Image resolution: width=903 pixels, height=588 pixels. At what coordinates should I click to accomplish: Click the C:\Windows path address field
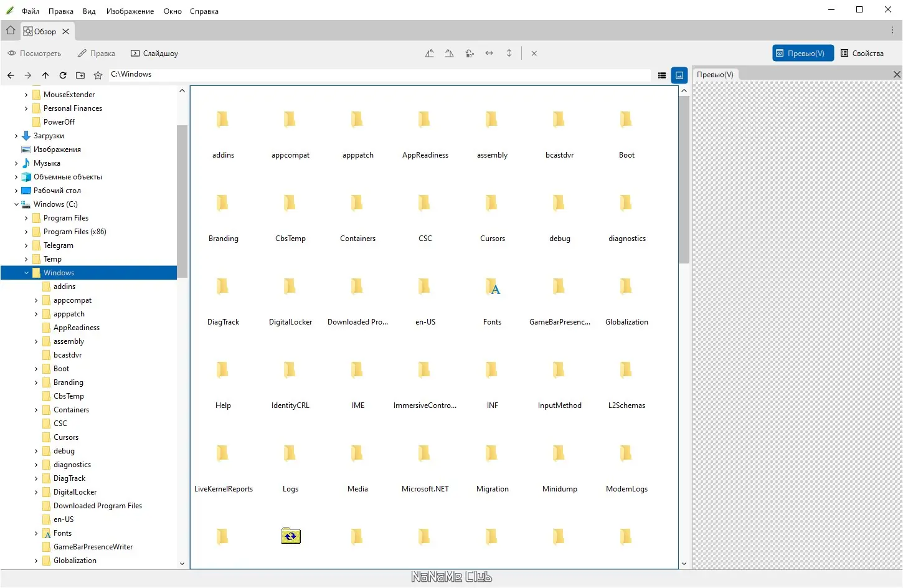[379, 74]
